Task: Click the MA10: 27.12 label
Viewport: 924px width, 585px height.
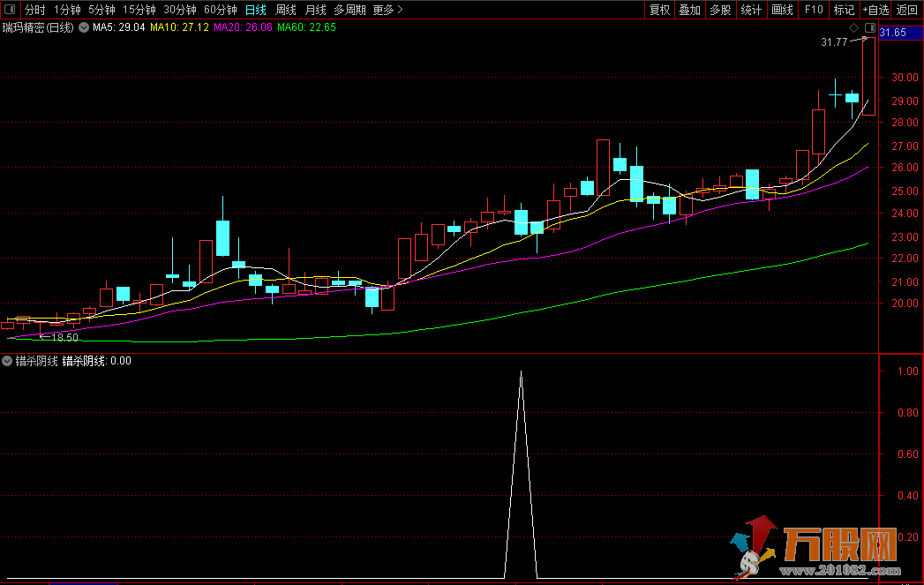Action: click(x=179, y=27)
